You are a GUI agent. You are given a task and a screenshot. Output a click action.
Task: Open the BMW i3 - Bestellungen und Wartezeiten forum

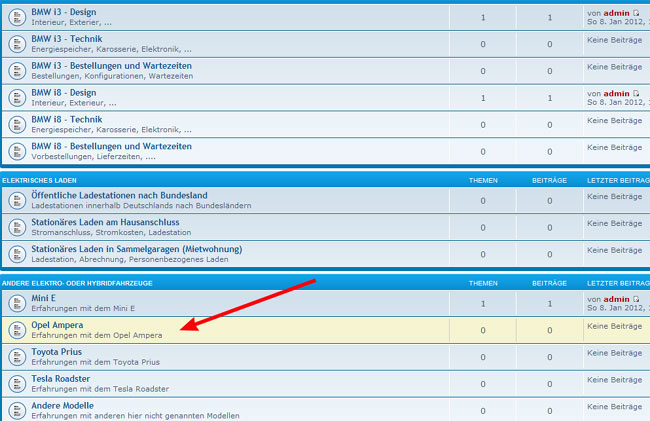pyautogui.click(x=111, y=66)
